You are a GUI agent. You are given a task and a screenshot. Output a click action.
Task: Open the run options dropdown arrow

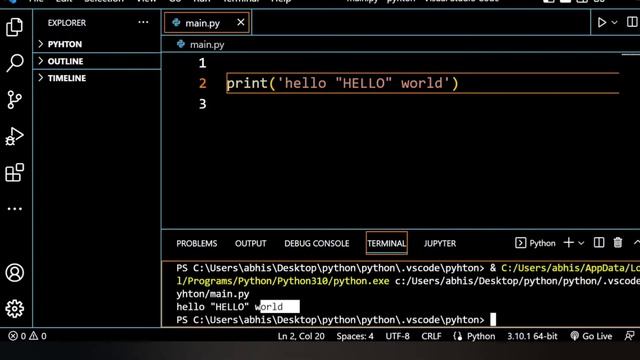[x=614, y=22]
